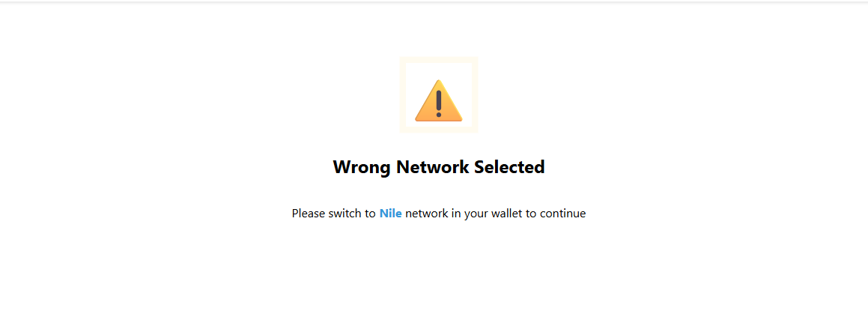The height and width of the screenshot is (311, 868).
Task: Click the exclamation mark inside the triangle
Action: (x=438, y=103)
